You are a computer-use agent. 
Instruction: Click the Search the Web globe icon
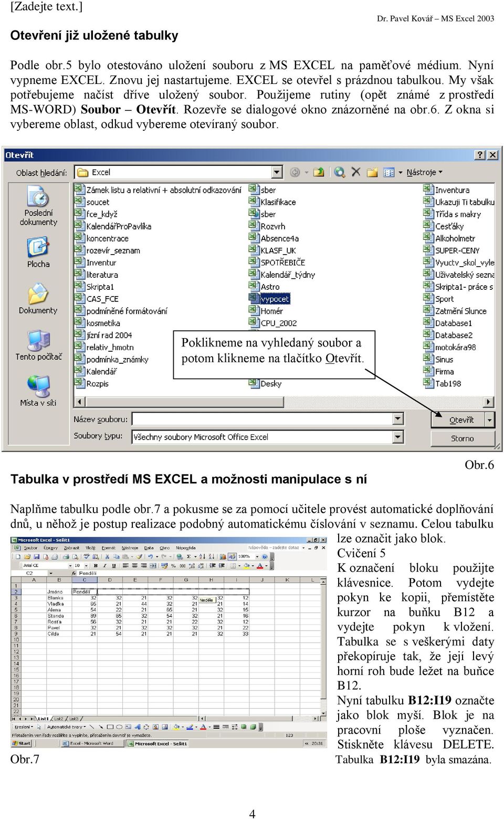pos(339,172)
